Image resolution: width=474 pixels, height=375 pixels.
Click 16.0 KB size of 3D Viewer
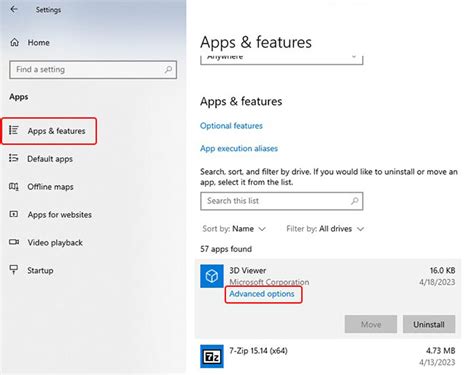tap(442, 270)
